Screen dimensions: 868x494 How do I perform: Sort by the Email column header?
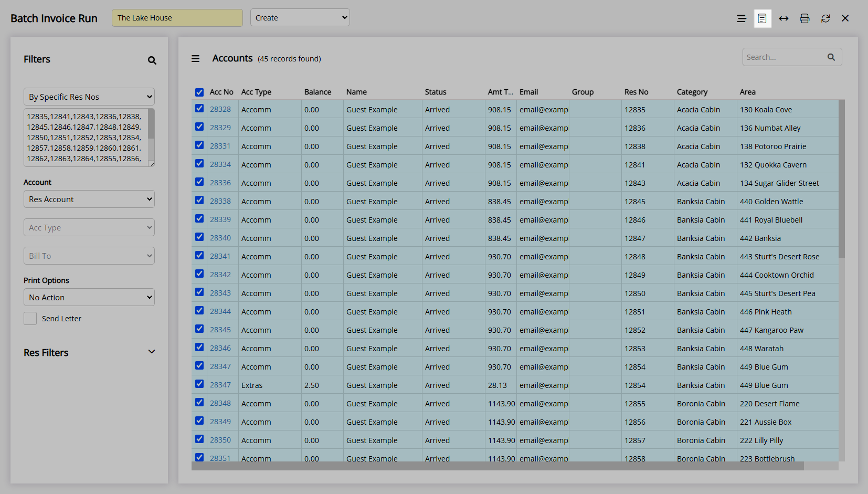pyautogui.click(x=528, y=92)
